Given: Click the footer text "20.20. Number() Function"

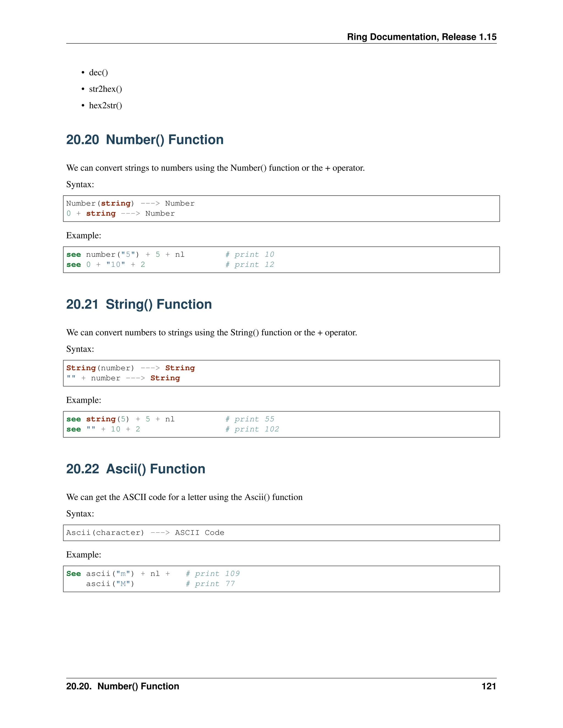Looking at the screenshot, I should click(122, 686).
